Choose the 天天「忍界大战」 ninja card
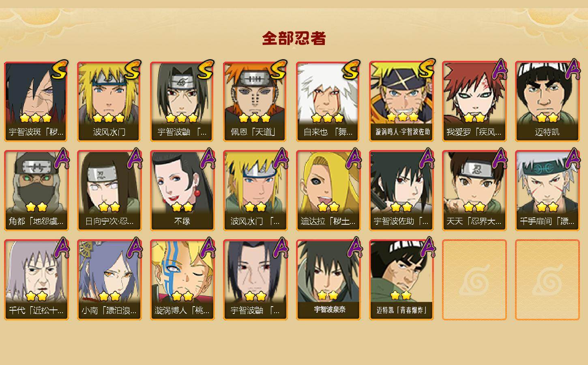Image resolution: width=588 pixels, height=365 pixels. [x=474, y=191]
